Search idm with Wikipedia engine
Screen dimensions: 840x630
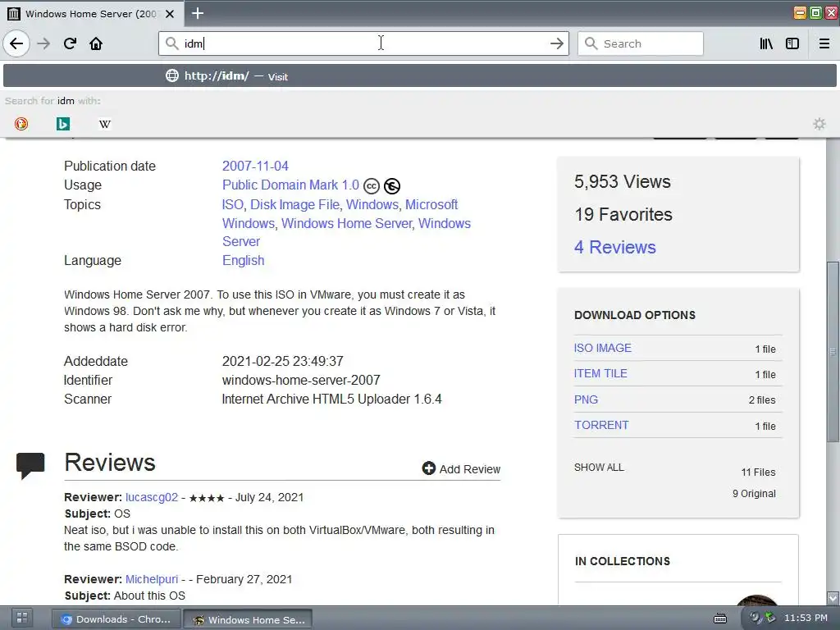tap(105, 124)
